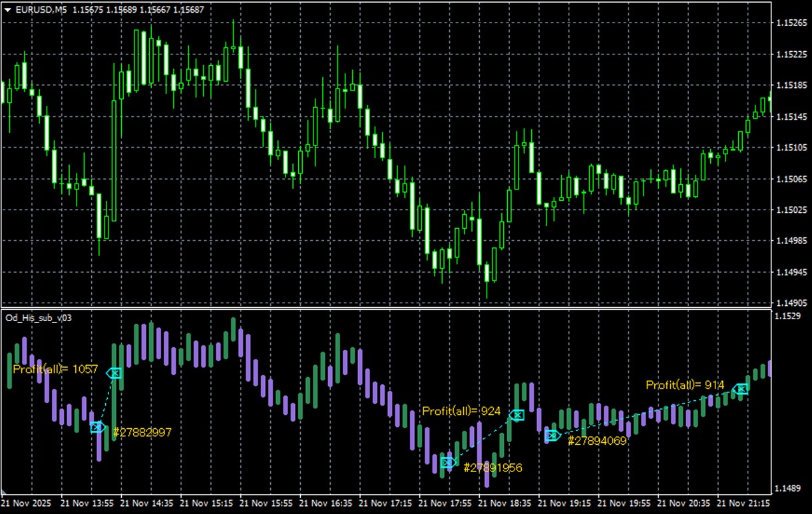Select the 21 Nov 18:35 time label
Viewport: 812px width, 514px height.
(x=503, y=503)
